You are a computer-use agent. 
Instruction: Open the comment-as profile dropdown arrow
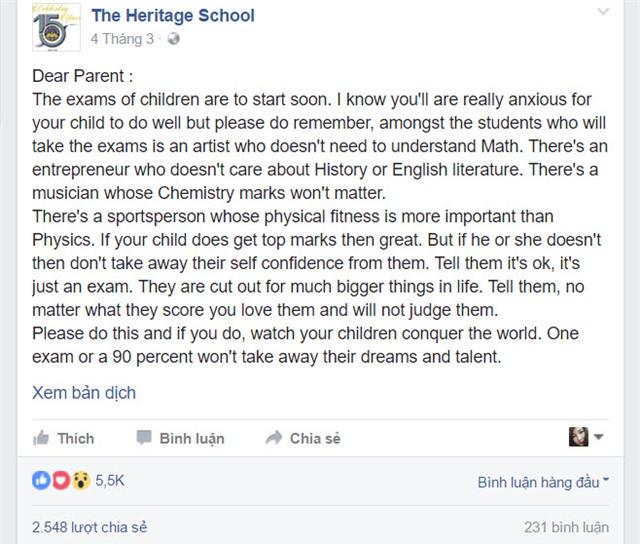pyautogui.click(x=598, y=437)
